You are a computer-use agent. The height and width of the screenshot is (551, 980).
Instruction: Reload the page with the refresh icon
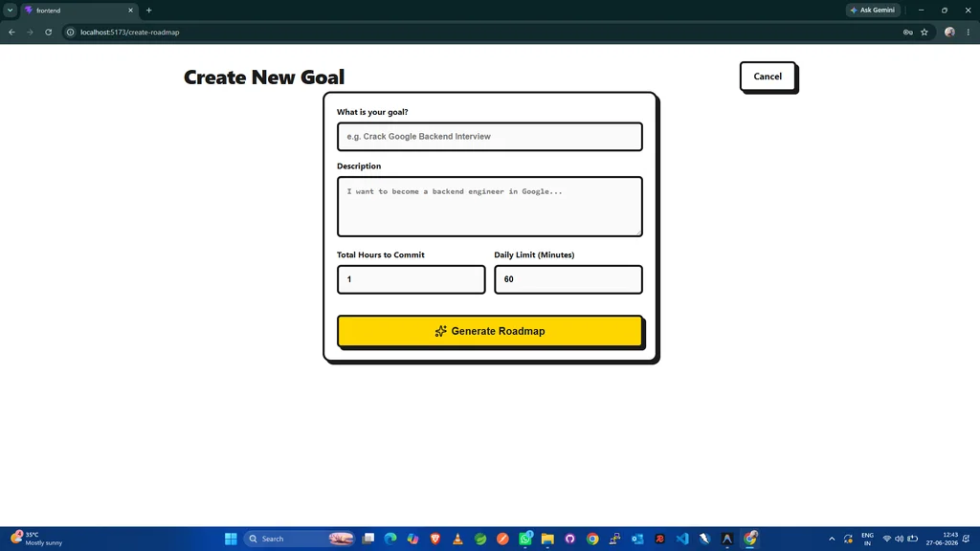(x=48, y=32)
